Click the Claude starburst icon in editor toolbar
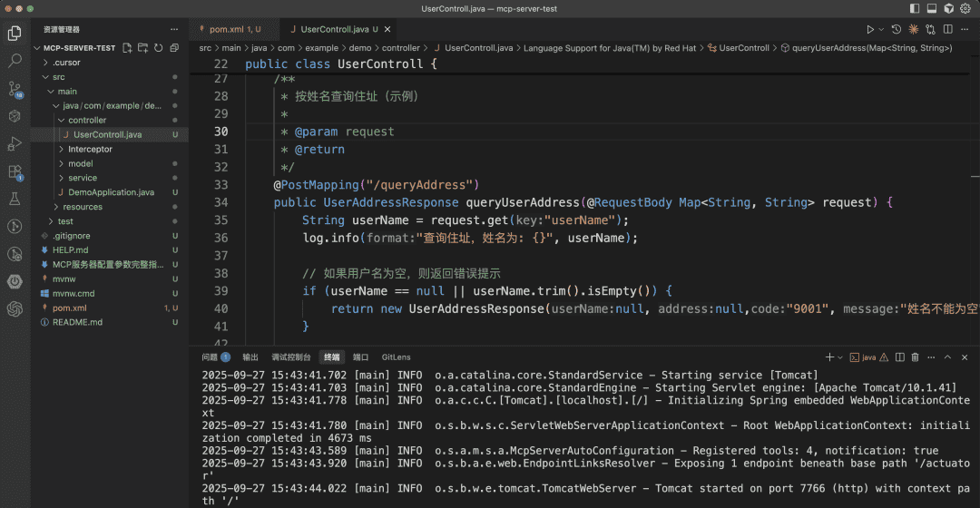Screen dimensions: 980x508 [912, 30]
